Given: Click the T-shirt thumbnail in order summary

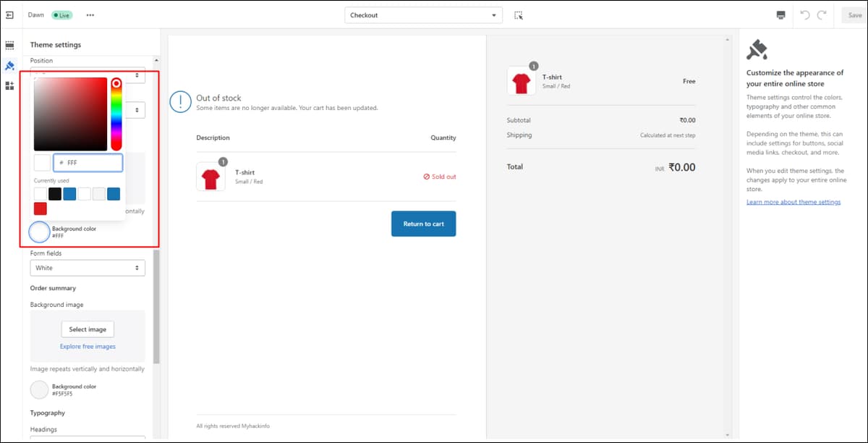Looking at the screenshot, I should tap(522, 81).
